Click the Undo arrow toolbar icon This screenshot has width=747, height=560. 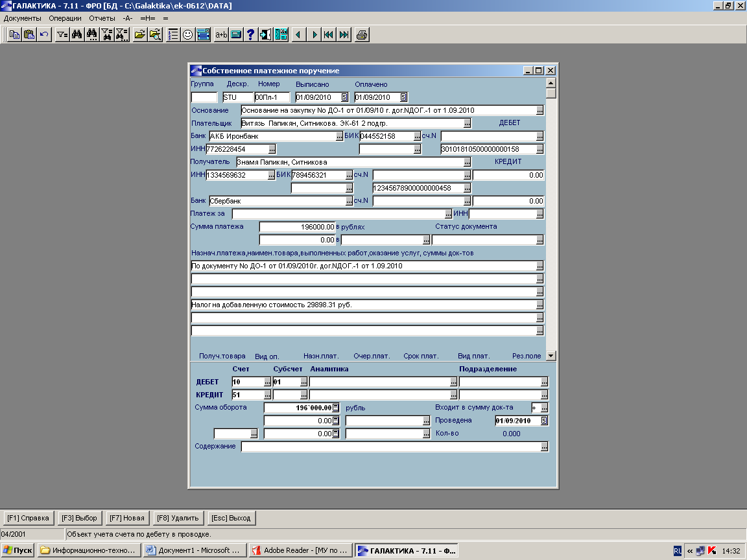(44, 35)
